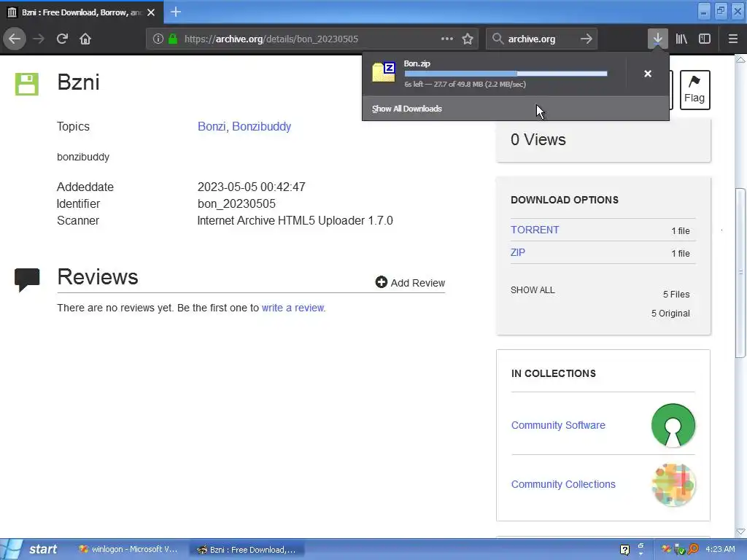Click the 5 Original files text
747x560 pixels.
[670, 313]
